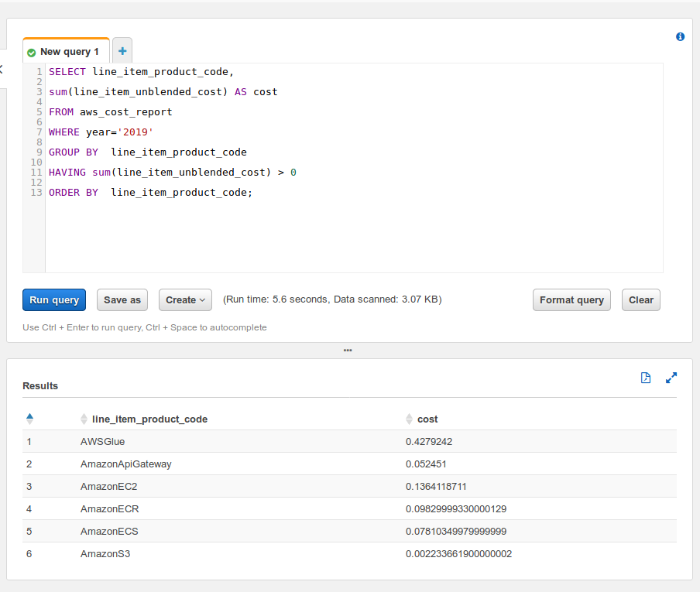Image resolution: width=700 pixels, height=592 pixels.
Task: Click inside the SQL editor blank area
Action: [x=354, y=234]
